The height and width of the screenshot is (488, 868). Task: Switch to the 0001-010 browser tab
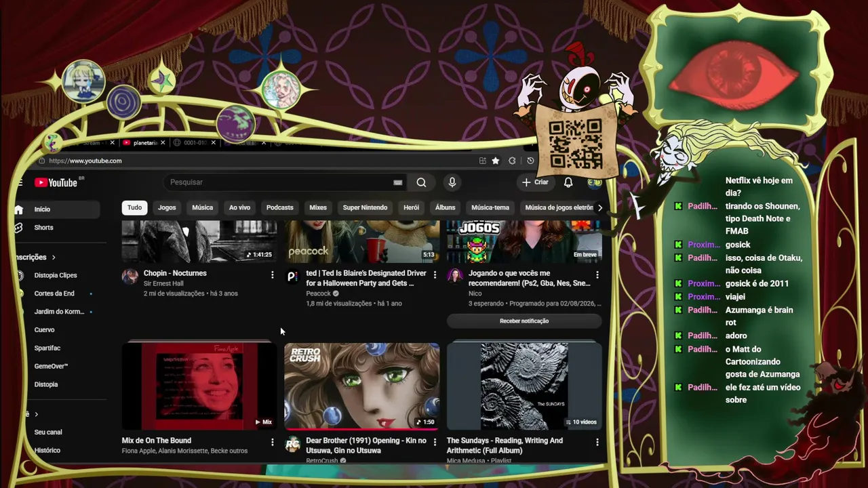point(193,143)
